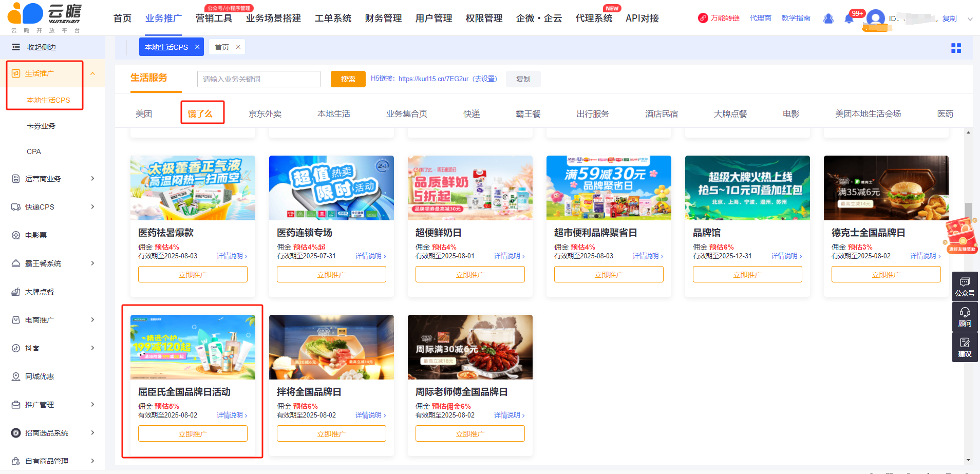Click the 大牌点餐 sidebar icon
This screenshot has height=474, width=980.
pyautogui.click(x=16, y=292)
